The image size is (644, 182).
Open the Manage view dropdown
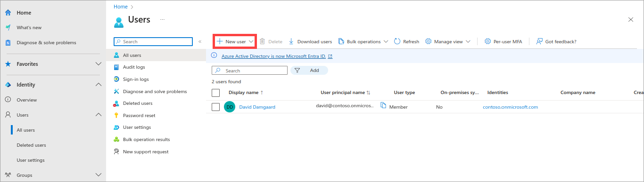[448, 41]
